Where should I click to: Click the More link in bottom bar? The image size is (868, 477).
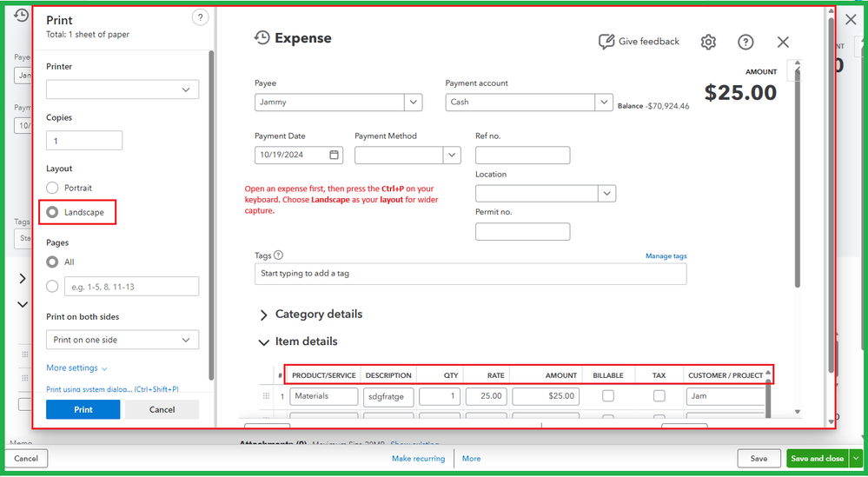pyautogui.click(x=471, y=459)
